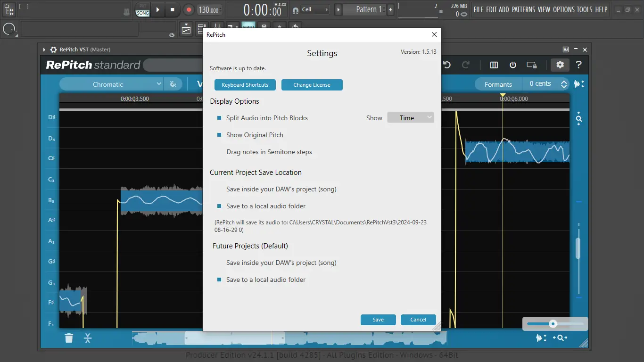Click the plugin window options grid icon

[x=566, y=49]
